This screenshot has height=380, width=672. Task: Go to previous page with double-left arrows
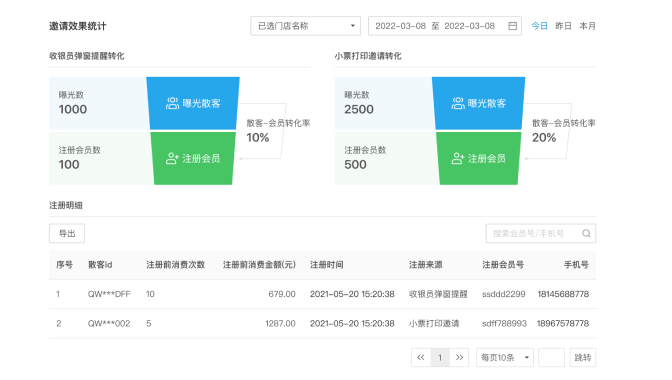421,357
